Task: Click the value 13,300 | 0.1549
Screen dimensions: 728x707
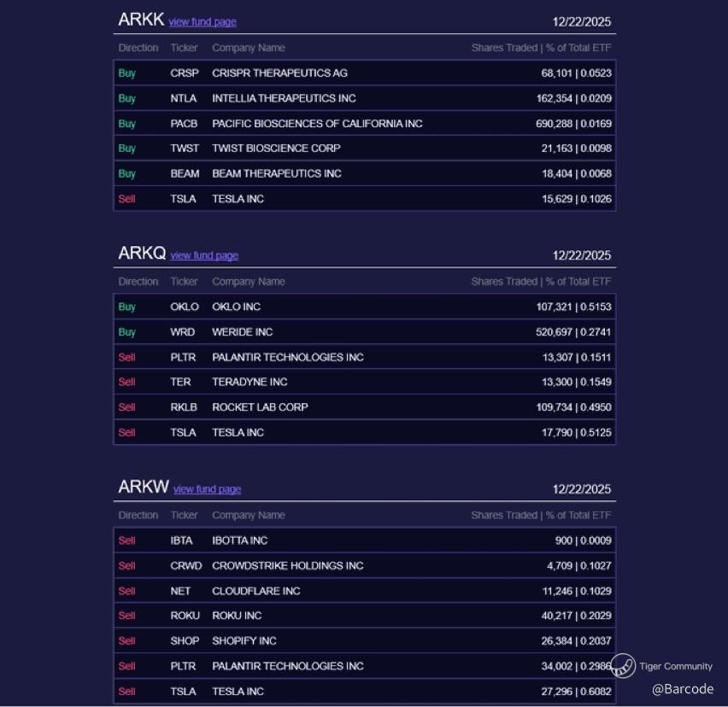Action: (577, 383)
